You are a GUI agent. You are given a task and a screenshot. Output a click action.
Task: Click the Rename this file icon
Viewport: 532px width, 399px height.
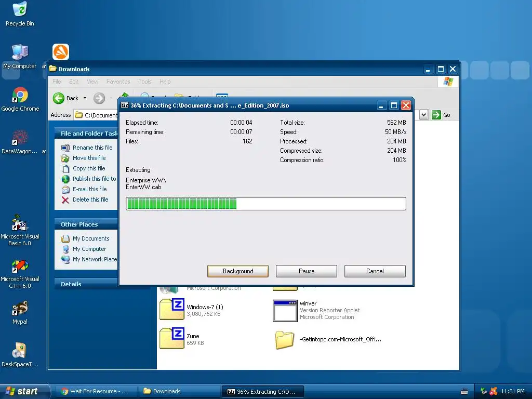pos(65,148)
